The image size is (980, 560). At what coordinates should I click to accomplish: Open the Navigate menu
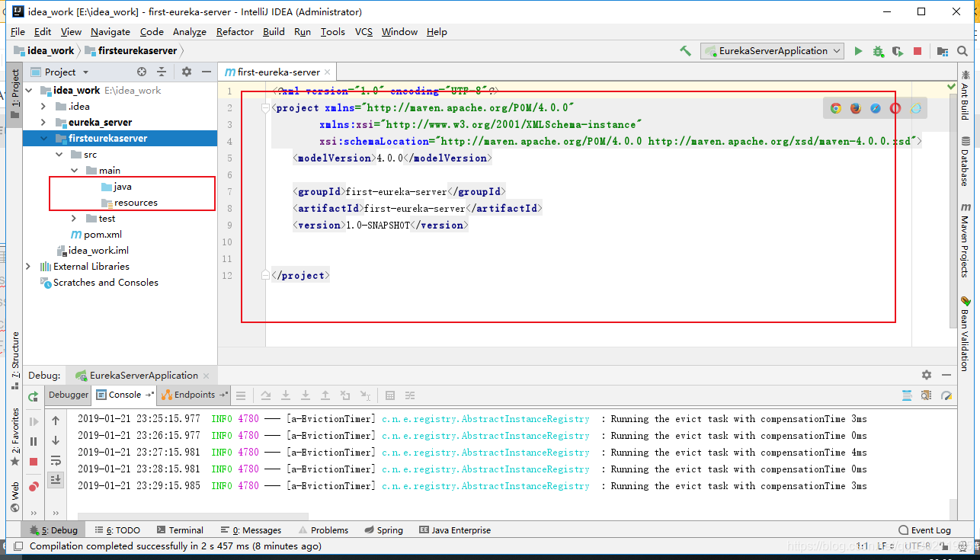click(x=110, y=31)
